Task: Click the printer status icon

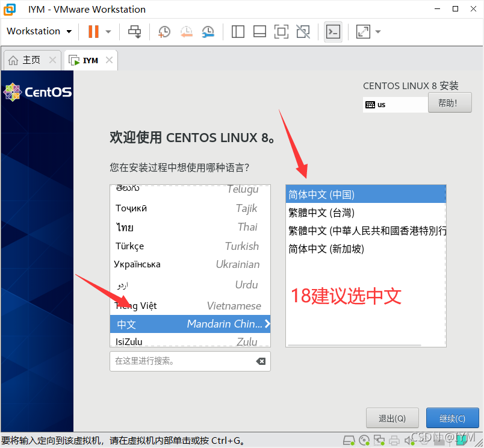Action: (394, 440)
